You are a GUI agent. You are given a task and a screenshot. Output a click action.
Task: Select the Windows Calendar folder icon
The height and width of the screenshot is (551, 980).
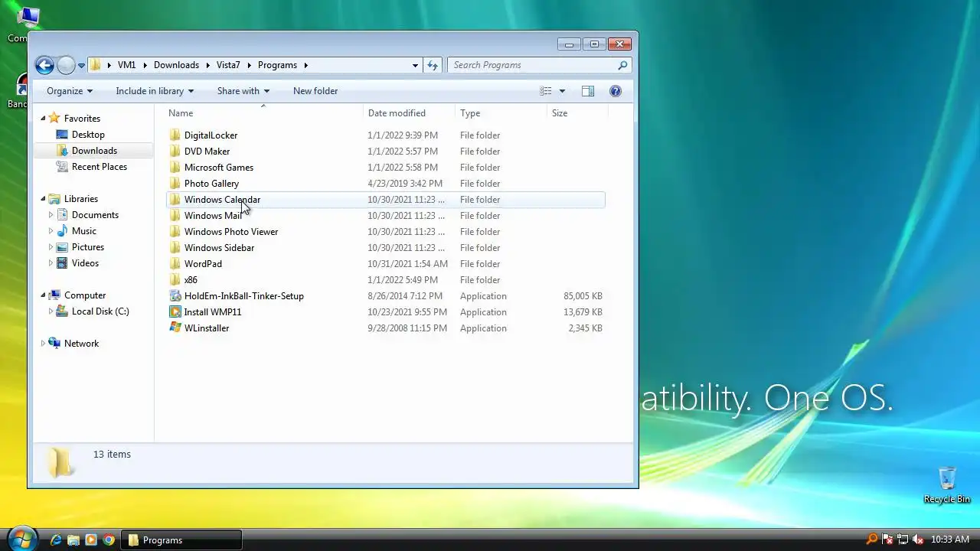pos(175,200)
